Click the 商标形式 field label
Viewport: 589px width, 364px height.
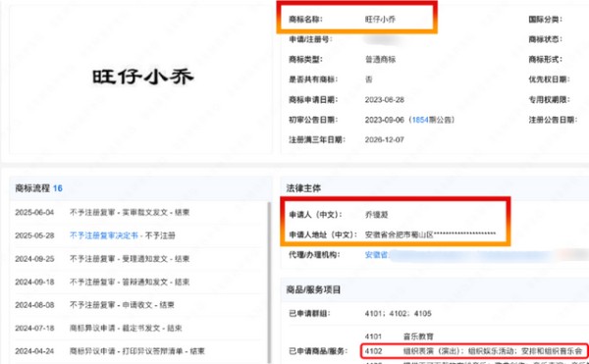pos(546,59)
